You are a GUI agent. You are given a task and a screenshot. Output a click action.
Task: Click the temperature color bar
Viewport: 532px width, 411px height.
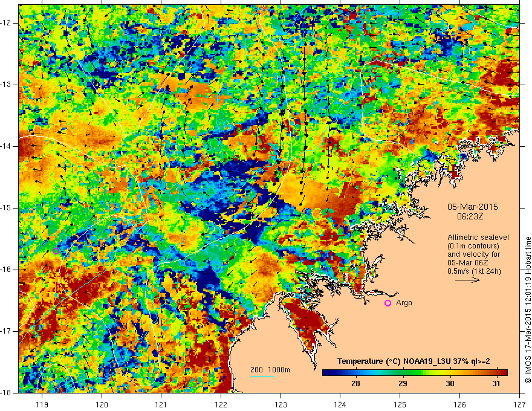point(415,373)
